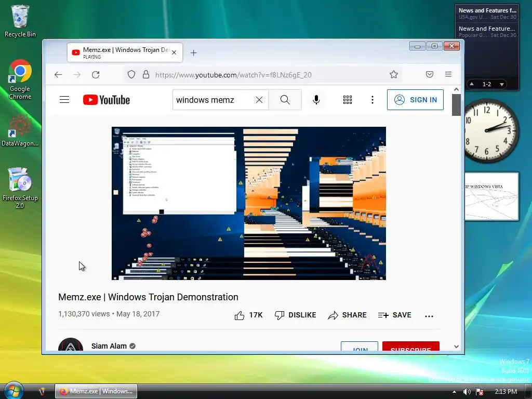Share the video with the SHARE button
532x399 pixels.
point(347,315)
